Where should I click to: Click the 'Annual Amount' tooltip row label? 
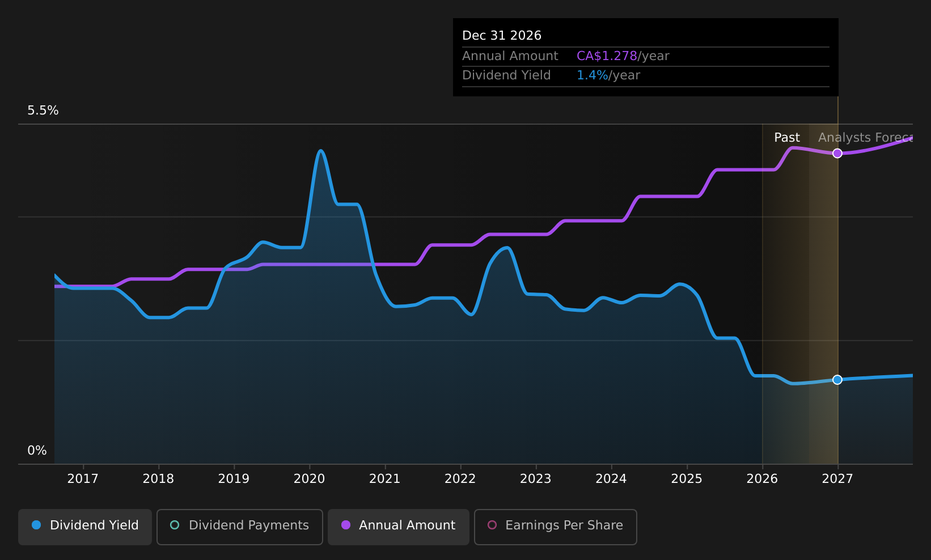tap(510, 56)
